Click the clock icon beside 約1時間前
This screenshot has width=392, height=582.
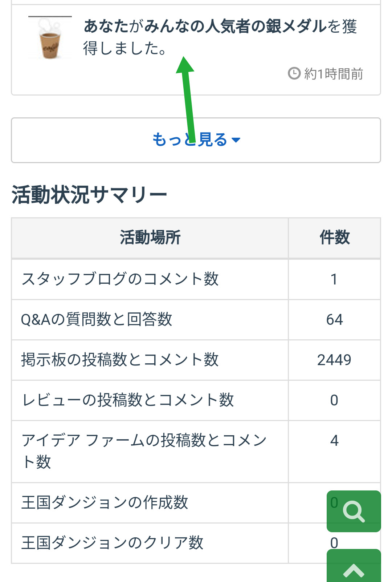pos(294,73)
